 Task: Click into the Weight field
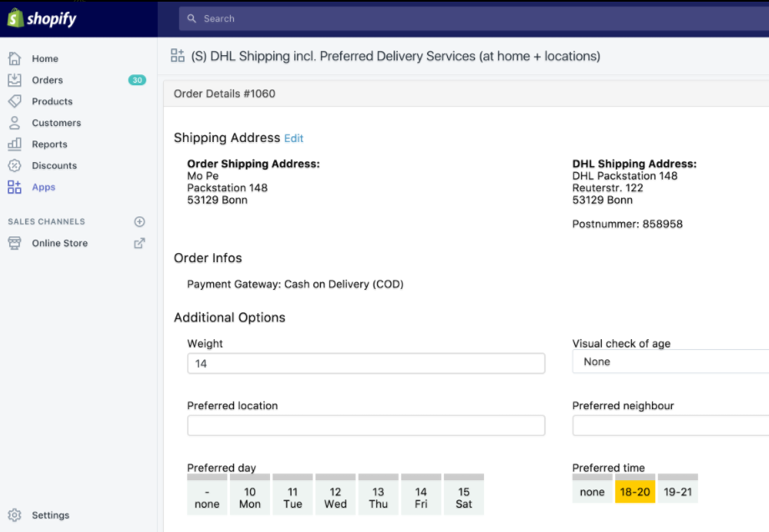366,363
